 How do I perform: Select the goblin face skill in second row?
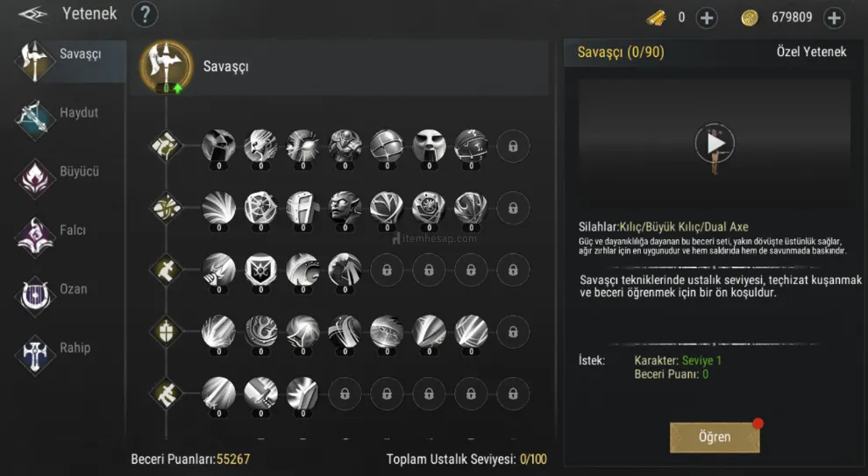pyautogui.click(x=345, y=208)
